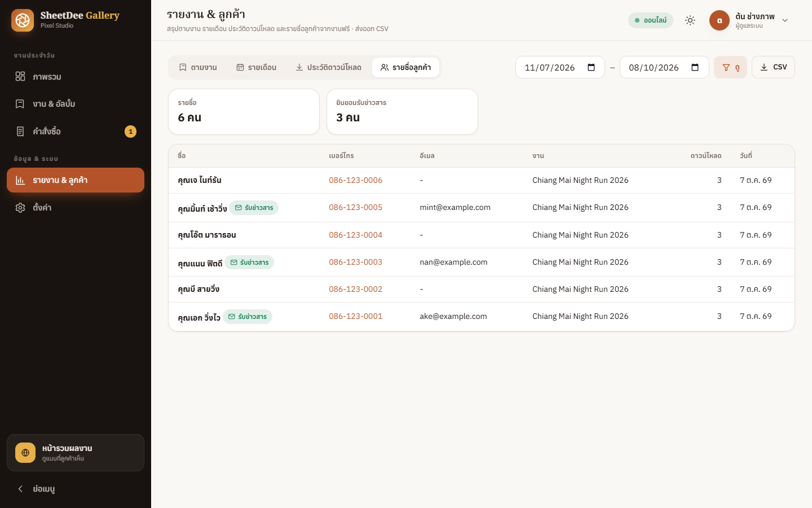The height and width of the screenshot is (508, 812).
Task: Click phone link 086-123-0001
Action: coord(355,317)
